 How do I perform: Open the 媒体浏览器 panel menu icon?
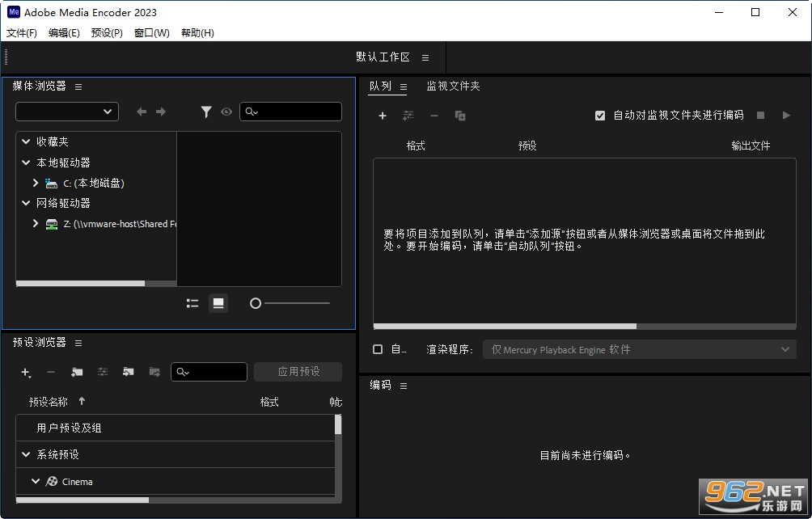(x=78, y=87)
